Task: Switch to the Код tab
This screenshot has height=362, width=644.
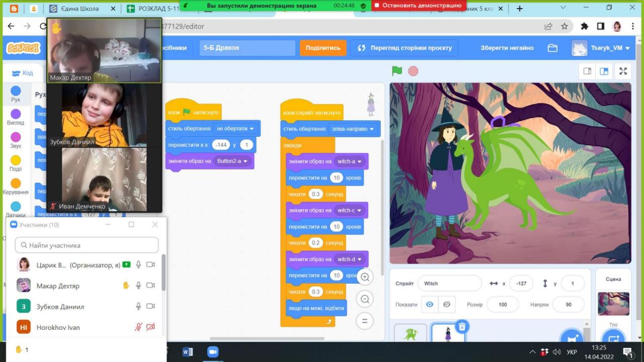Action: coord(23,73)
